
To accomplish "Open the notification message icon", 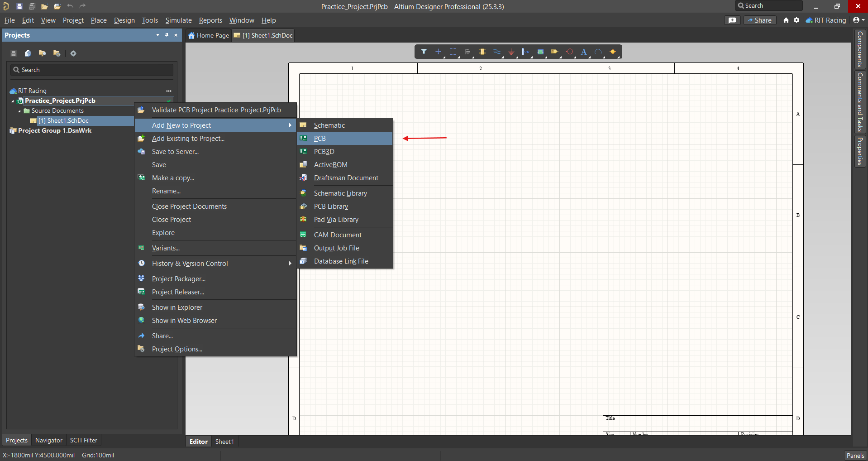I will pyautogui.click(x=732, y=20).
